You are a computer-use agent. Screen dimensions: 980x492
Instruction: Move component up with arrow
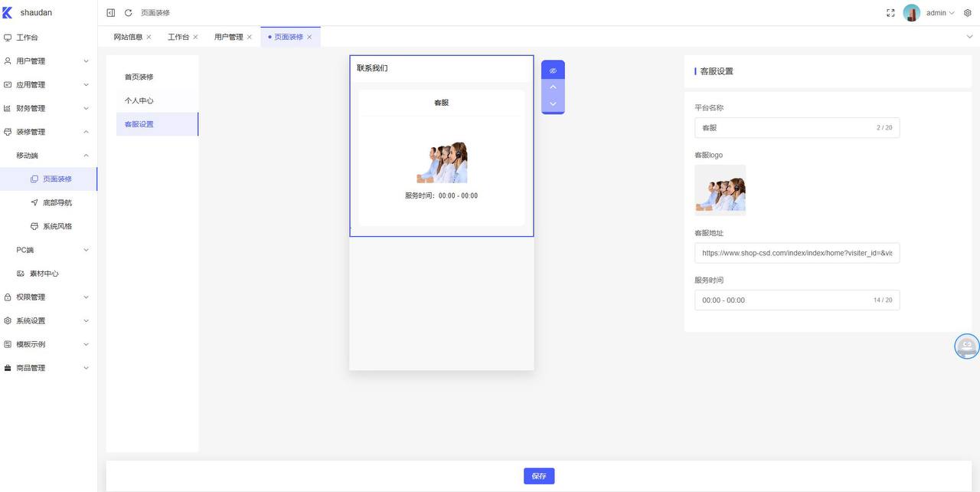[x=553, y=87]
